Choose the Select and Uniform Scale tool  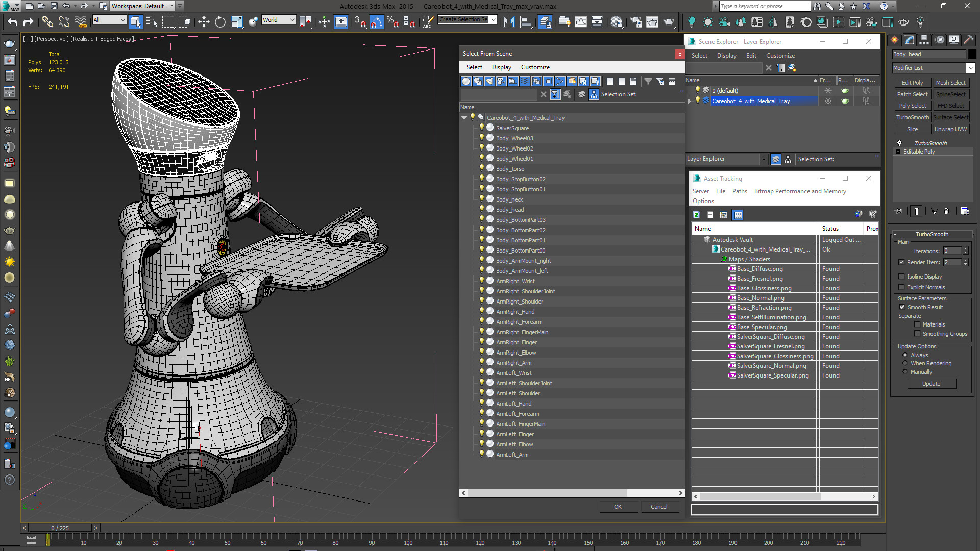coord(236,21)
